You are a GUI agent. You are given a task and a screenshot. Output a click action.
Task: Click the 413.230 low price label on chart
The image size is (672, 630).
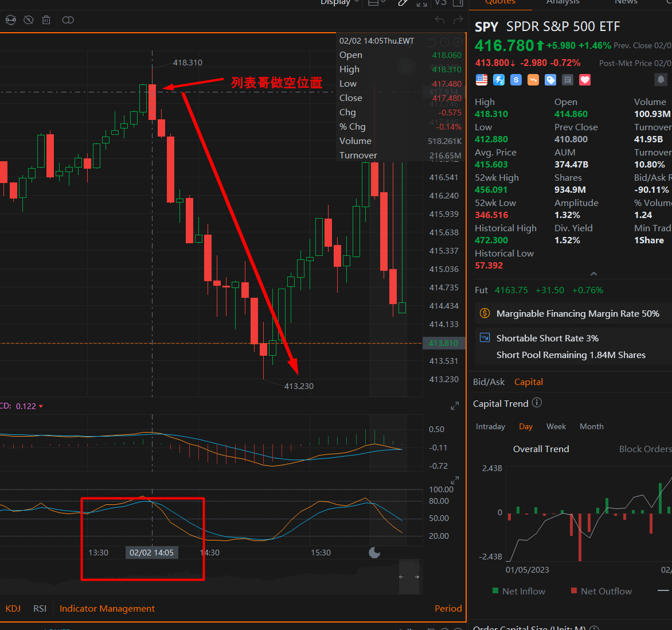[x=299, y=386]
